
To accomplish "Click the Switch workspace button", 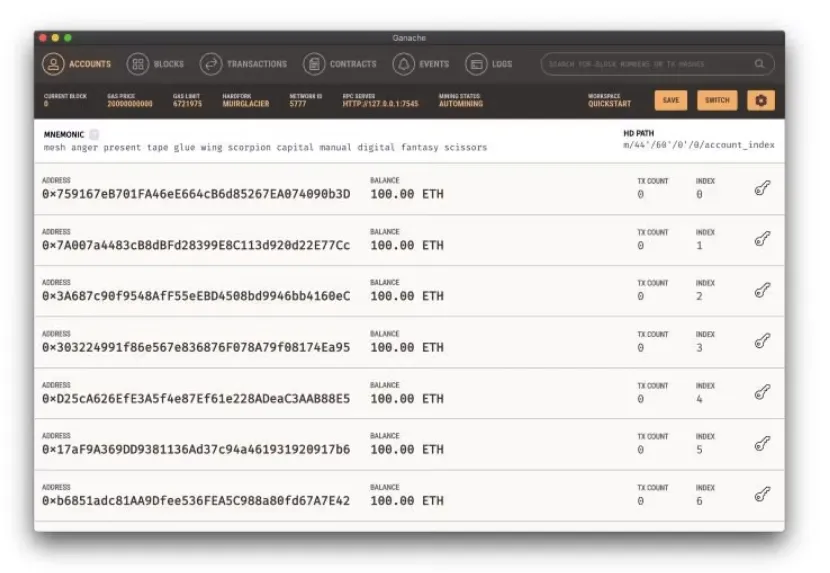I will pos(717,100).
